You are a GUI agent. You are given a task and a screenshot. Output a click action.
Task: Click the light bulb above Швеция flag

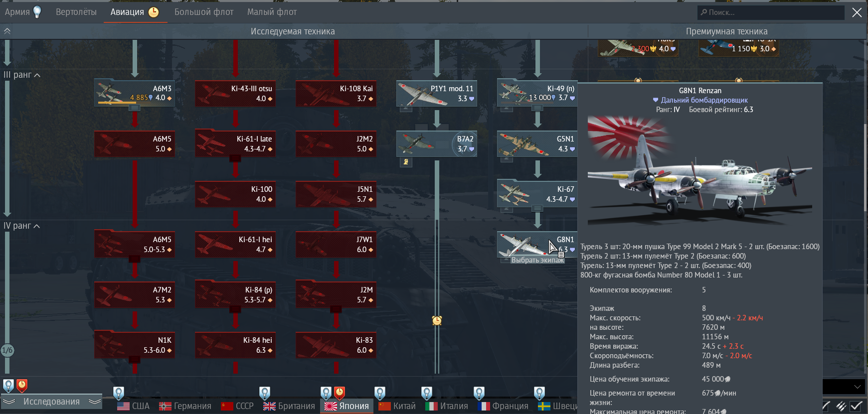coord(539,393)
